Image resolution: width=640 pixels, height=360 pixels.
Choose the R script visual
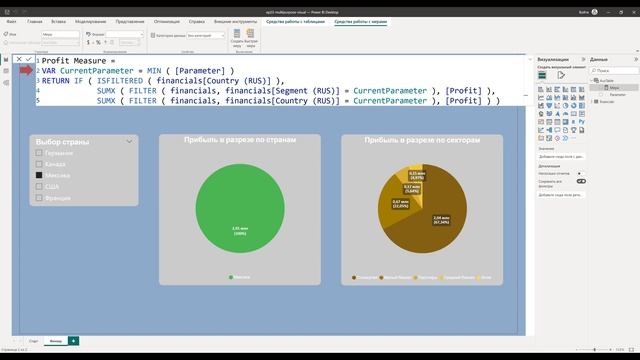[x=573, y=122]
